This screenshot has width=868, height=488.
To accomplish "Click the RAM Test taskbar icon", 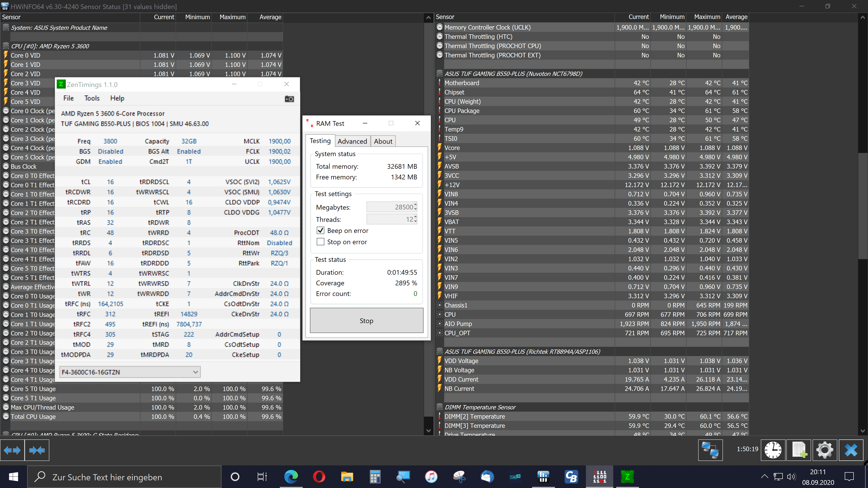I will (599, 477).
